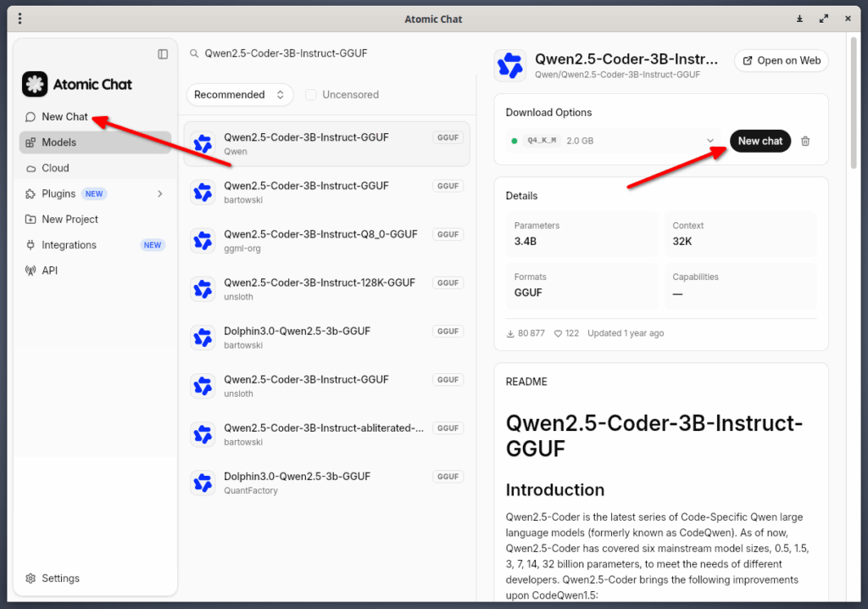Select Qwen2.5-Coder-3B-Instruct-abliterated model by bartowski
The height and width of the screenshot is (609, 868).
326,434
